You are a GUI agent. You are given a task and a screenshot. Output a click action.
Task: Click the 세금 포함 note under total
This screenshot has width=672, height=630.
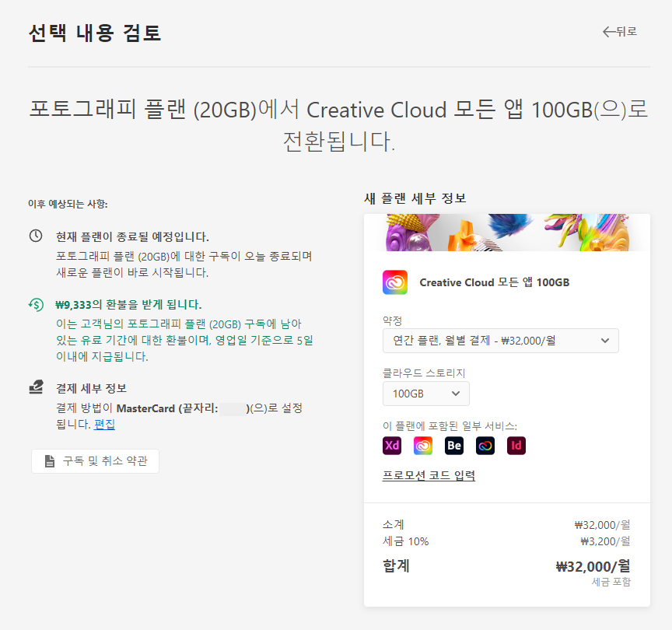[611, 582]
